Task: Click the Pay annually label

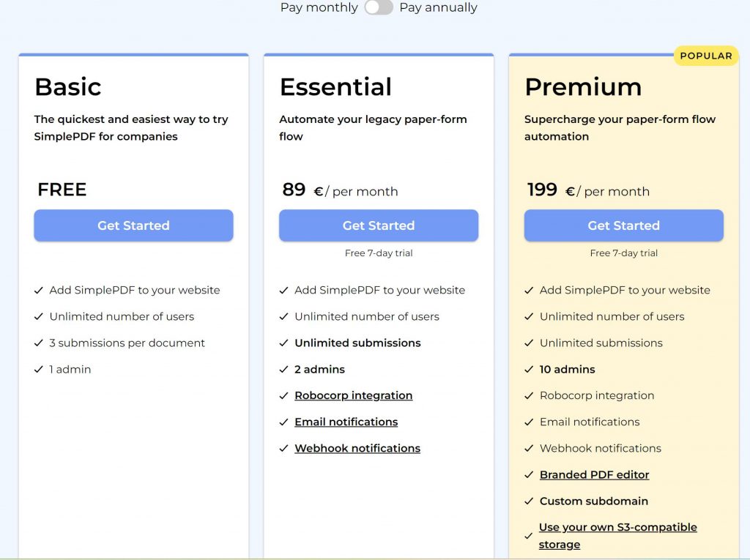Action: click(438, 7)
